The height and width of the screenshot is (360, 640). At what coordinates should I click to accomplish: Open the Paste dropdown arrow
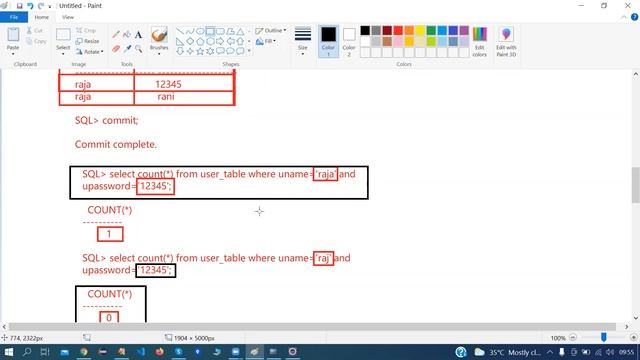point(13,54)
